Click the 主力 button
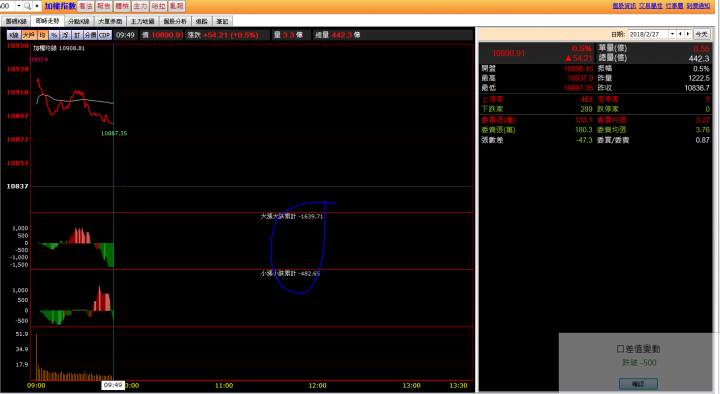Image resolution: width=720 pixels, height=394 pixels. 140,6
